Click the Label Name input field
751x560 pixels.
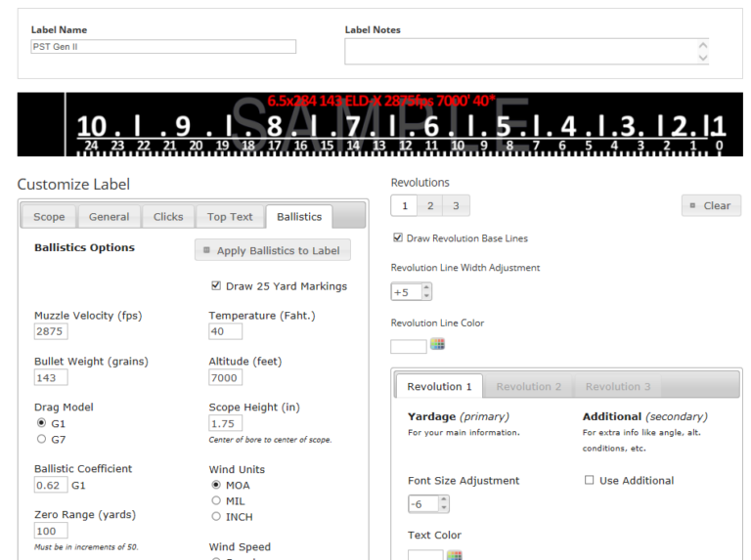[163, 47]
